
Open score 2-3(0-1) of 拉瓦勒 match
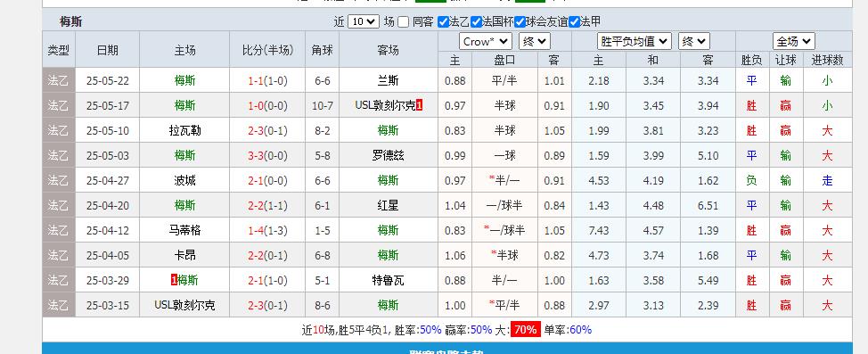pos(267,131)
